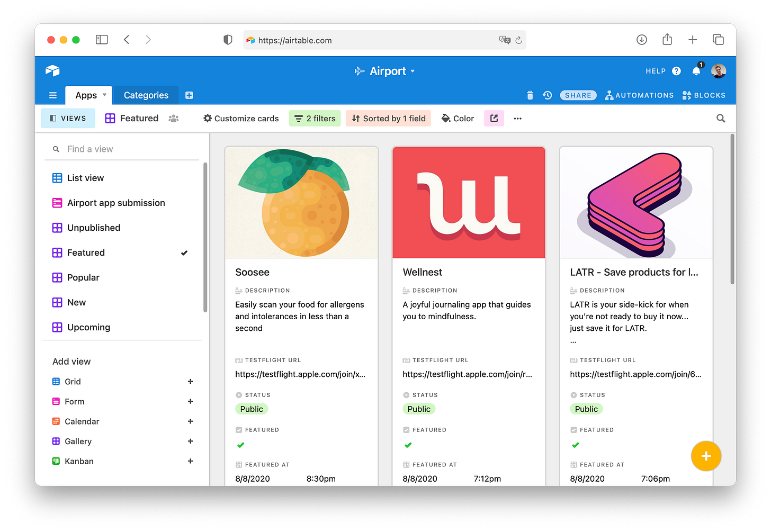Click the SHARE button

point(578,95)
